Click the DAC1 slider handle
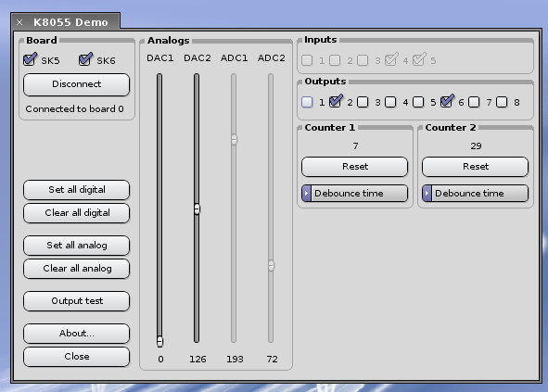This screenshot has width=548, height=392. (159, 341)
